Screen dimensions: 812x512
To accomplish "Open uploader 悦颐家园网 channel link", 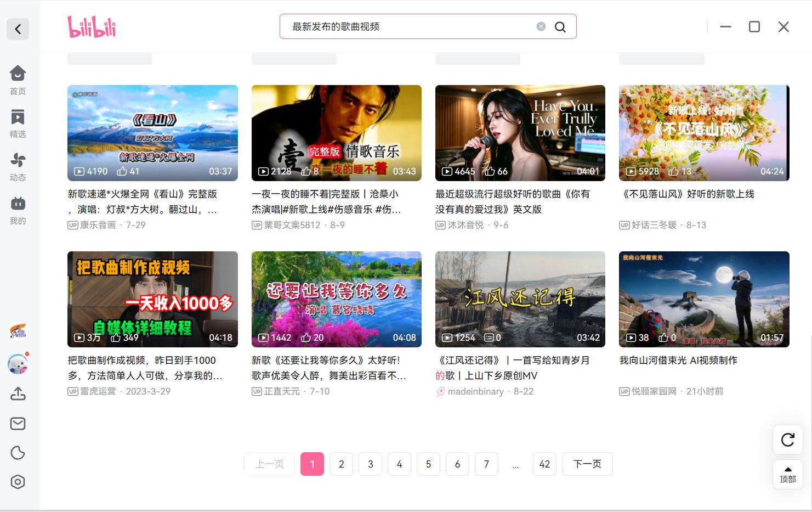I will pos(654,391).
